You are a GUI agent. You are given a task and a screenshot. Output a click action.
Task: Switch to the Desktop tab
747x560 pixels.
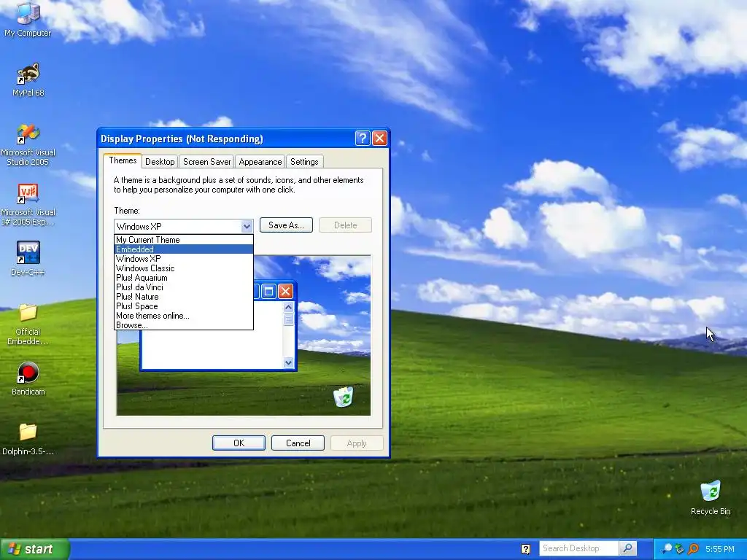coord(160,162)
